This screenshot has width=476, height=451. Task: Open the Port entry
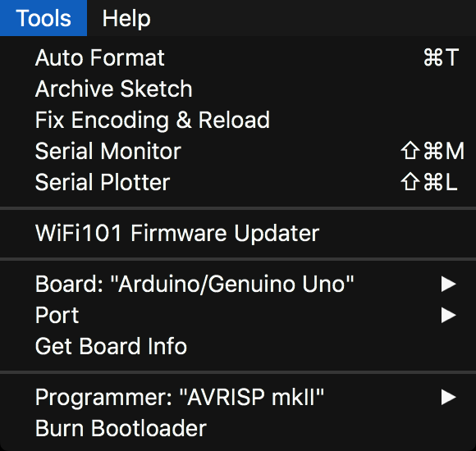click(238, 315)
